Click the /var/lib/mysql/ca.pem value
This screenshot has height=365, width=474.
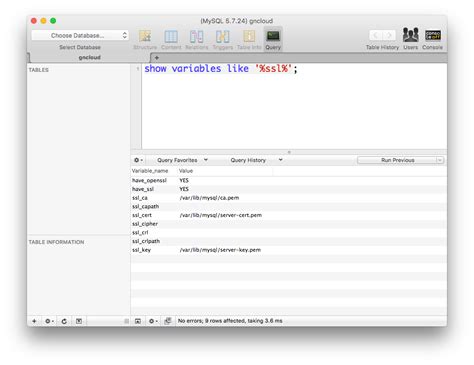(x=209, y=198)
